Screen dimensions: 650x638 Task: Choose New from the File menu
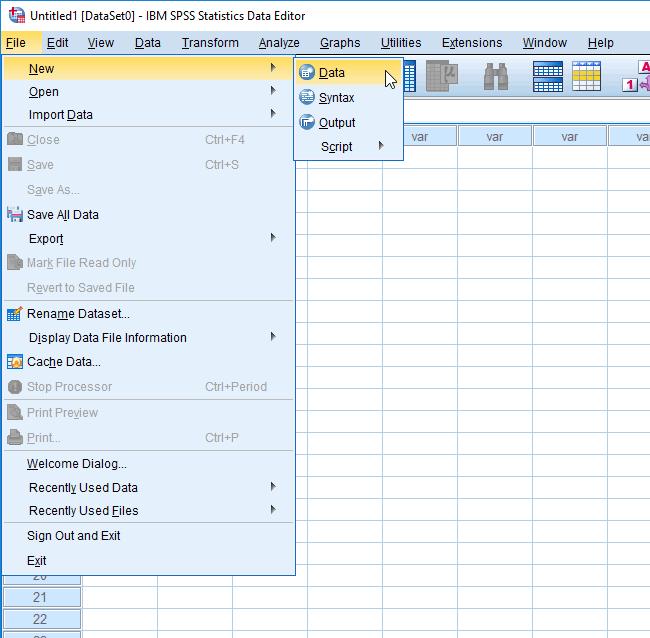tap(148, 68)
